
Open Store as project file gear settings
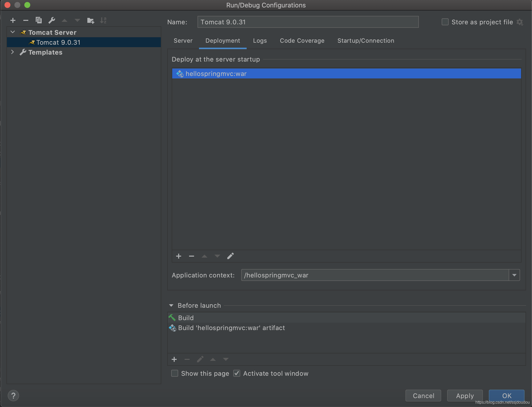520,22
